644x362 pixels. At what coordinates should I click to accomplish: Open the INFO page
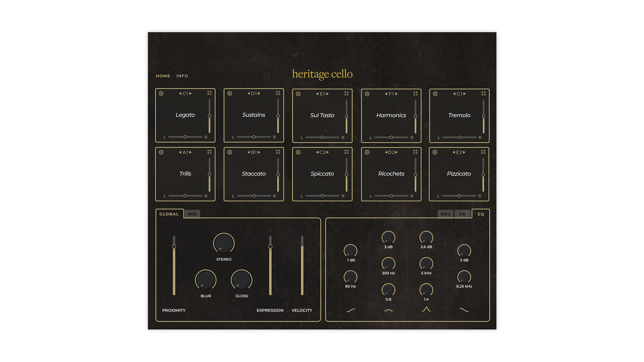182,76
